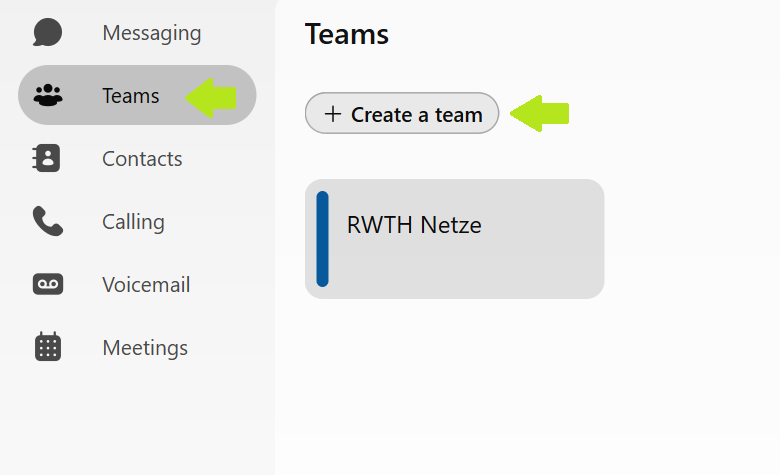This screenshot has width=780, height=475.
Task: Click the Teams people group icon
Action: pyautogui.click(x=47, y=96)
